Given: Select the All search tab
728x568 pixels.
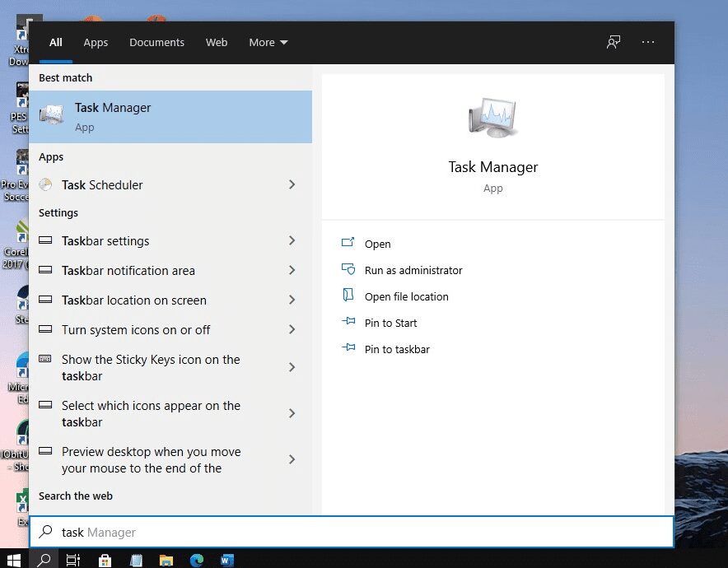Looking at the screenshot, I should pyautogui.click(x=56, y=42).
